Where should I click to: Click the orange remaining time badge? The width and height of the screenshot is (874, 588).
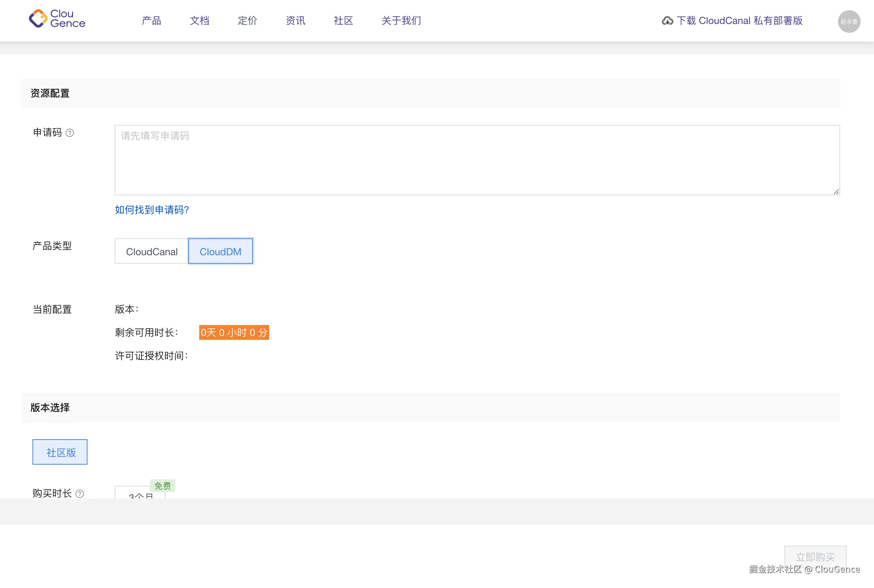[x=234, y=333]
